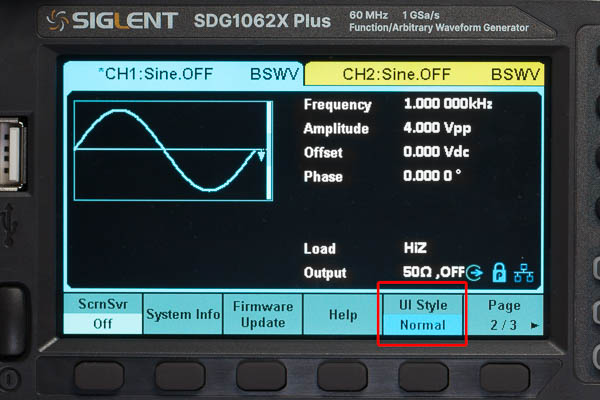
Task: Click the Frequency parameter label
Action: click(x=338, y=105)
